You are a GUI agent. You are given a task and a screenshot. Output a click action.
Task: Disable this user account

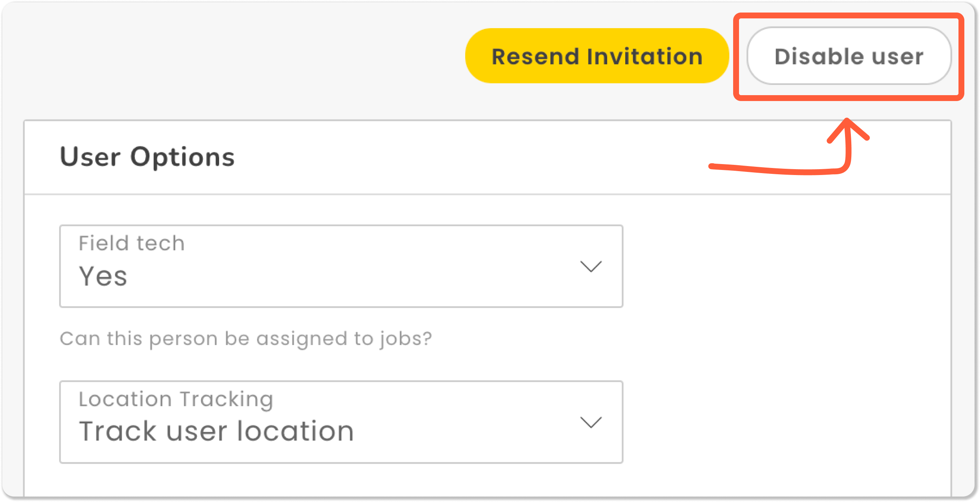[x=849, y=56]
